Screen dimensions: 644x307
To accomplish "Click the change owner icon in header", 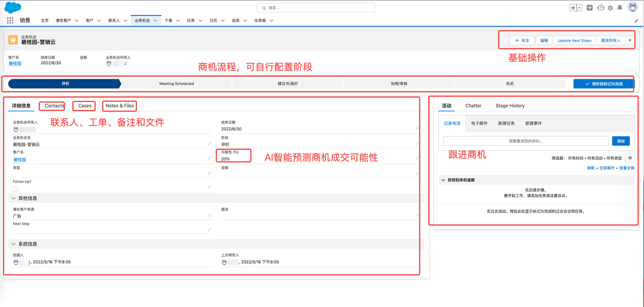I will pyautogui.click(x=126, y=63).
